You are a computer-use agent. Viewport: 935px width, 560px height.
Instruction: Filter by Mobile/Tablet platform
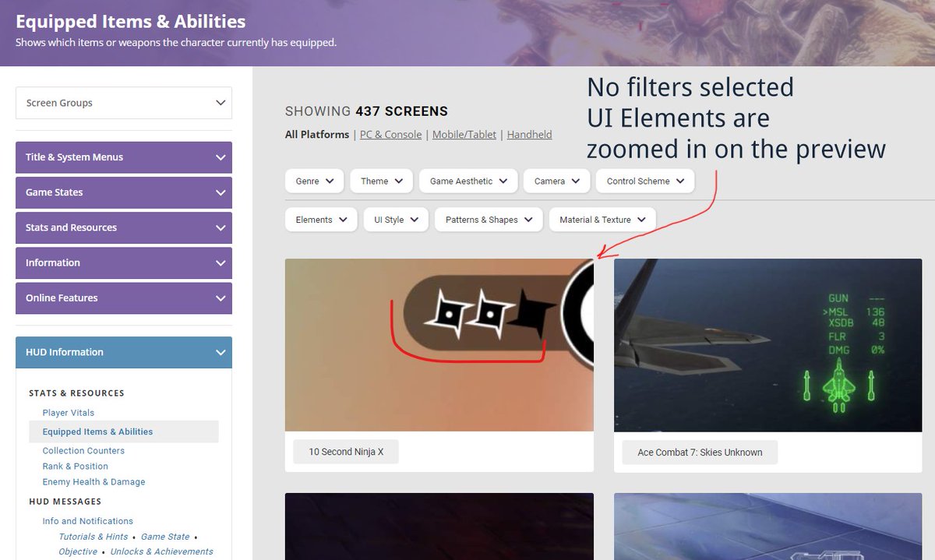[464, 135]
